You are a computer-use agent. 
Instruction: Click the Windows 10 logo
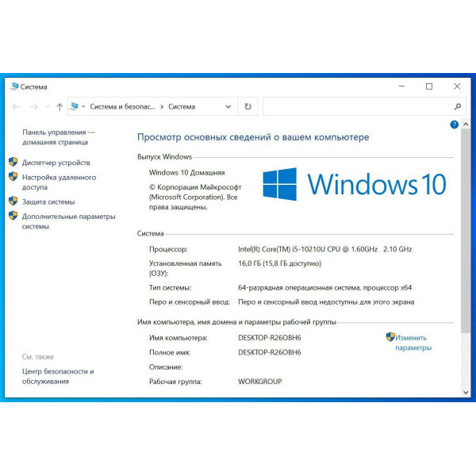pos(355,184)
